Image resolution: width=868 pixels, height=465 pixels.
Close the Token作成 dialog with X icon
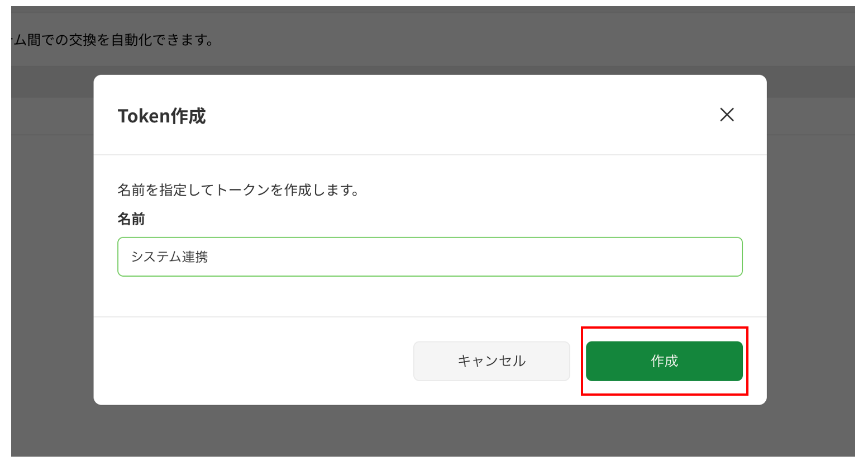click(727, 115)
